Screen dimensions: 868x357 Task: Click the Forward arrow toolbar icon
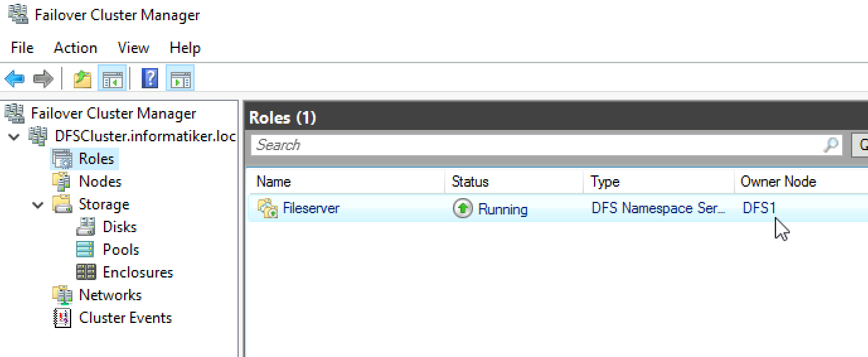pyautogui.click(x=43, y=79)
